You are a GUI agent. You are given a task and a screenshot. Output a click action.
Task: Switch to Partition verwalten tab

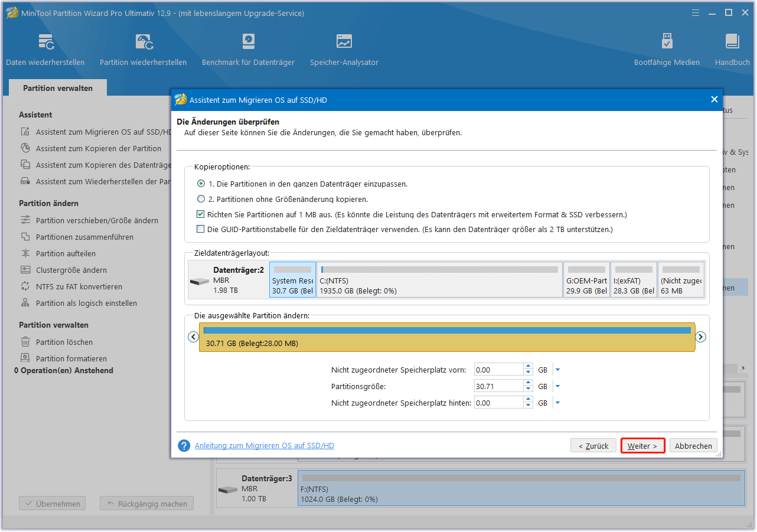[x=58, y=88]
